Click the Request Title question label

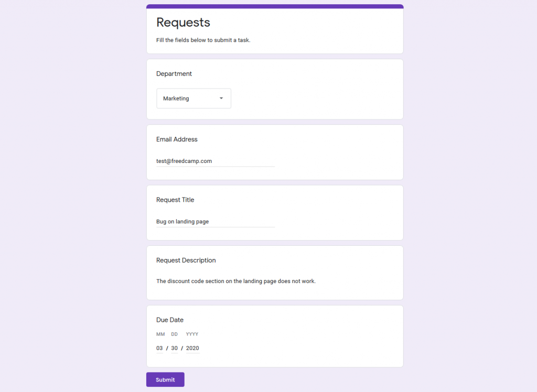(175, 200)
